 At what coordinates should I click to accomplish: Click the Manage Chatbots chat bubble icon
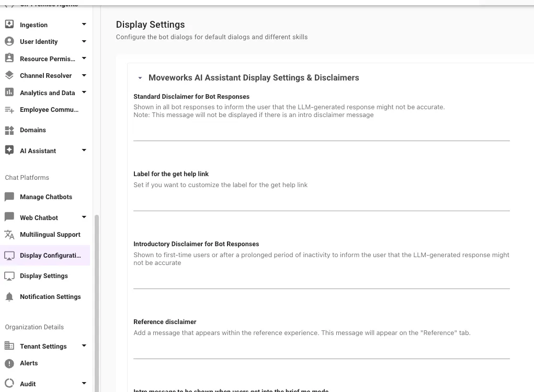click(9, 197)
